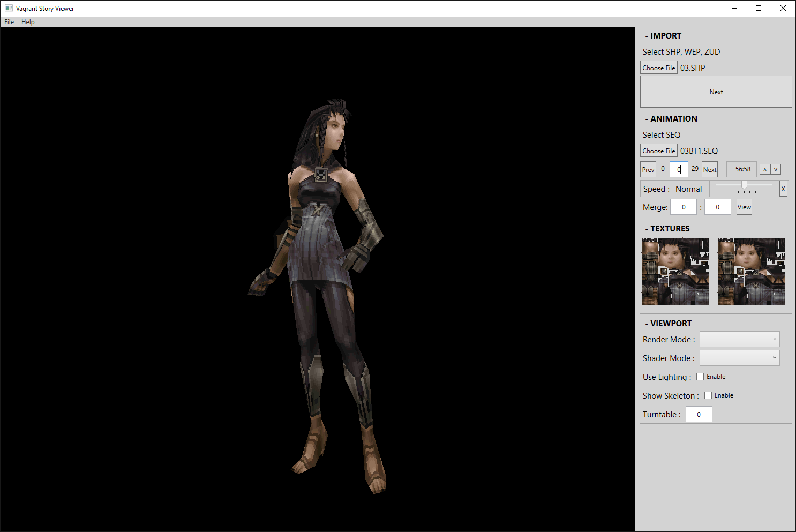Click the X speed reset button
The height and width of the screenshot is (532, 796).
point(783,189)
